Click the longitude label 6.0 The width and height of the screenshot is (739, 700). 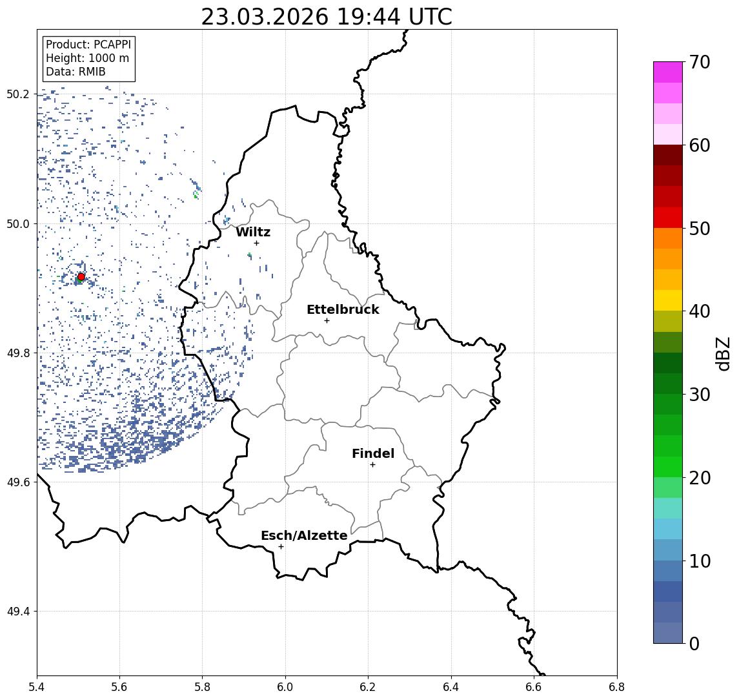coord(285,687)
